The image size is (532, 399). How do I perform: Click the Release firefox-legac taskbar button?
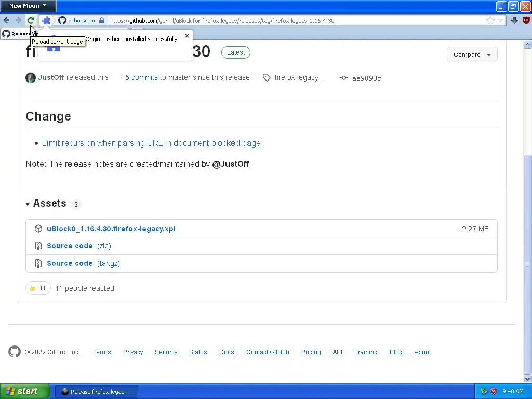point(96,392)
